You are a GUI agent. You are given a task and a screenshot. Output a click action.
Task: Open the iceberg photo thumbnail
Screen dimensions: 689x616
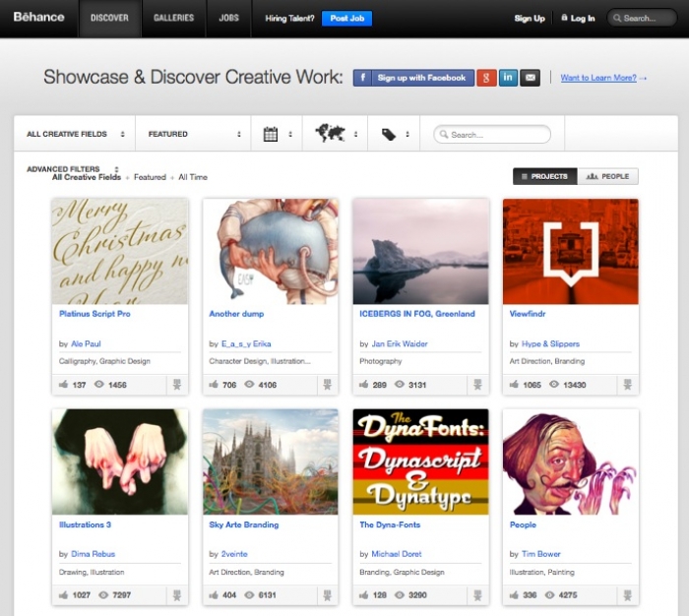pyautogui.click(x=421, y=251)
